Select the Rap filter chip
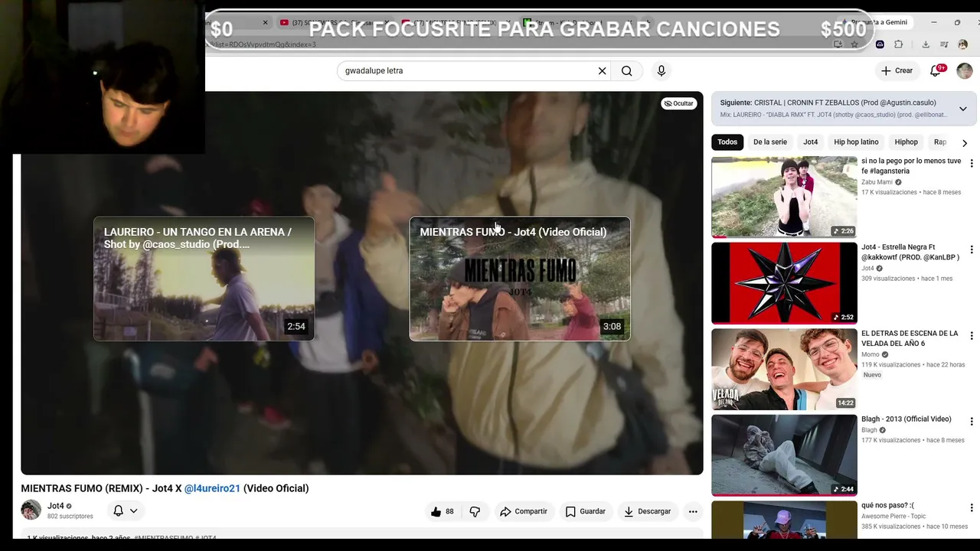Image resolution: width=980 pixels, height=551 pixels. 940,142
